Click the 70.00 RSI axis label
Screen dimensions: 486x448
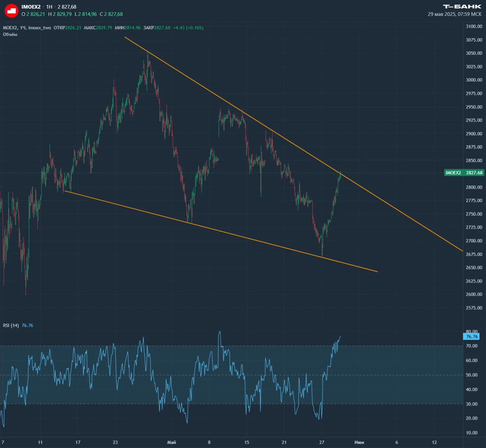471,346
